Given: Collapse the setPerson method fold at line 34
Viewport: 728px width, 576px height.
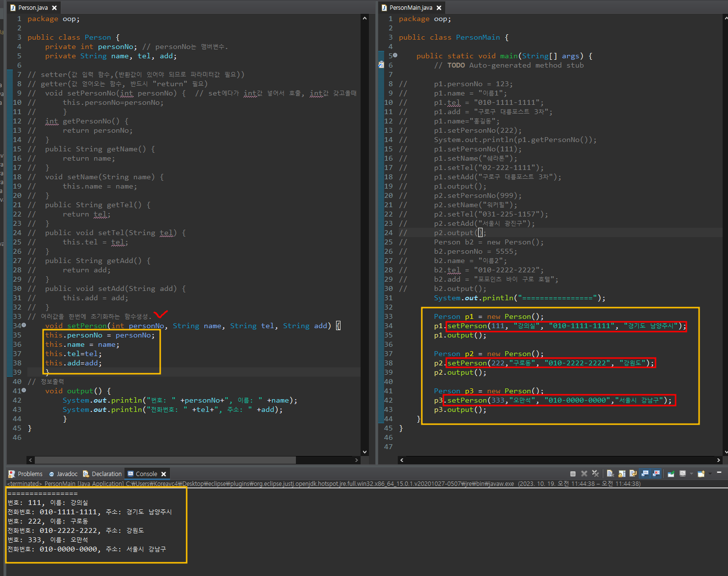Looking at the screenshot, I should 24,325.
